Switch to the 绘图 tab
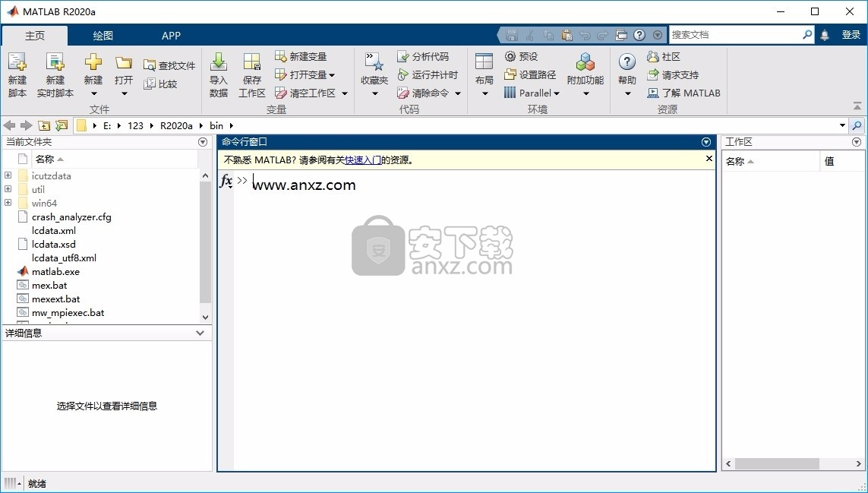868x493 pixels. point(103,36)
